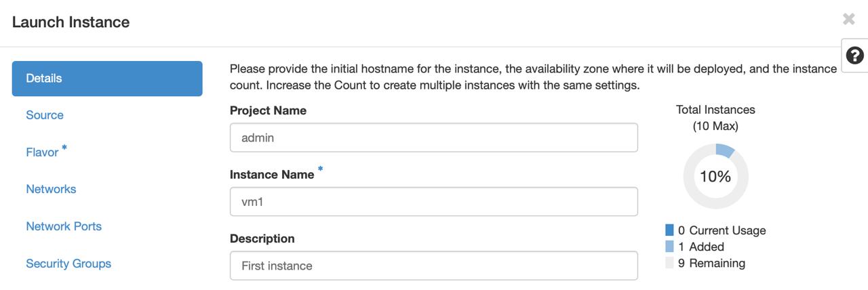This screenshot has height=290, width=868.
Task: Open the Network Ports tab
Action: click(64, 226)
